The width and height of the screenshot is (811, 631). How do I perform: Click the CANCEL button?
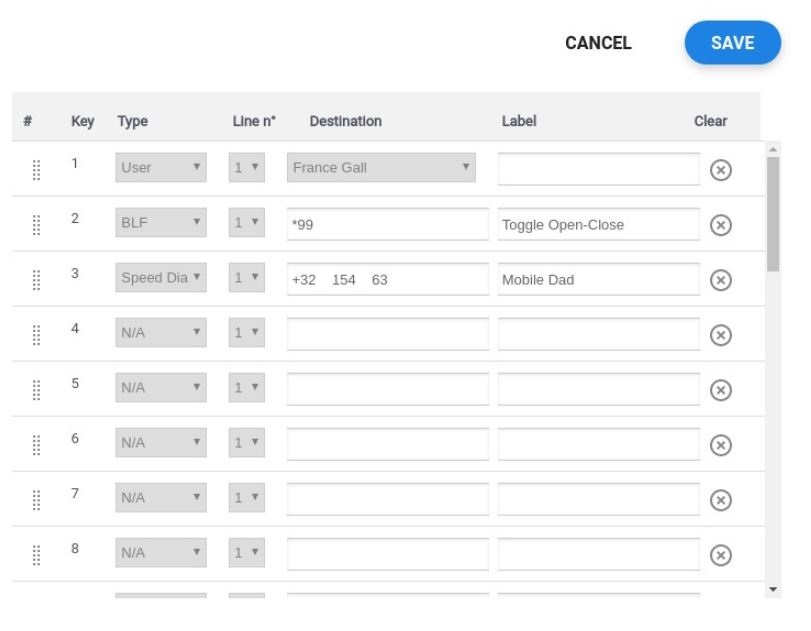[x=598, y=43]
